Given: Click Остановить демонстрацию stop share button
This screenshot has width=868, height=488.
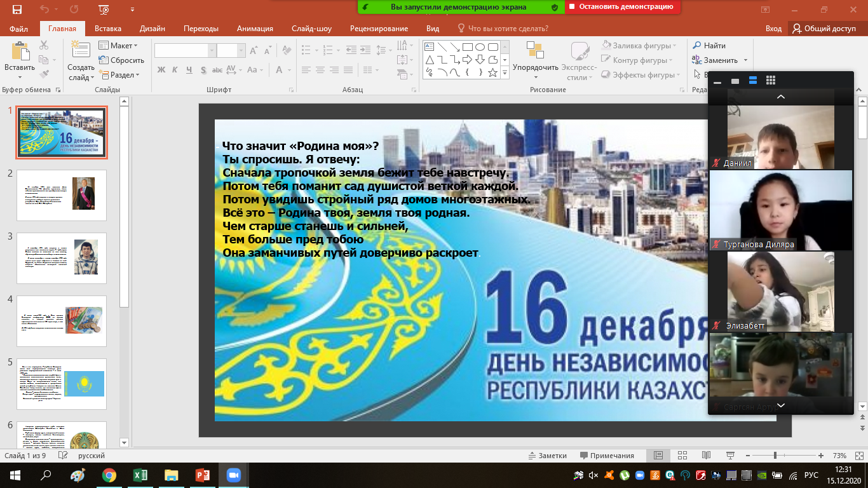Looking at the screenshot, I should click(x=622, y=7).
